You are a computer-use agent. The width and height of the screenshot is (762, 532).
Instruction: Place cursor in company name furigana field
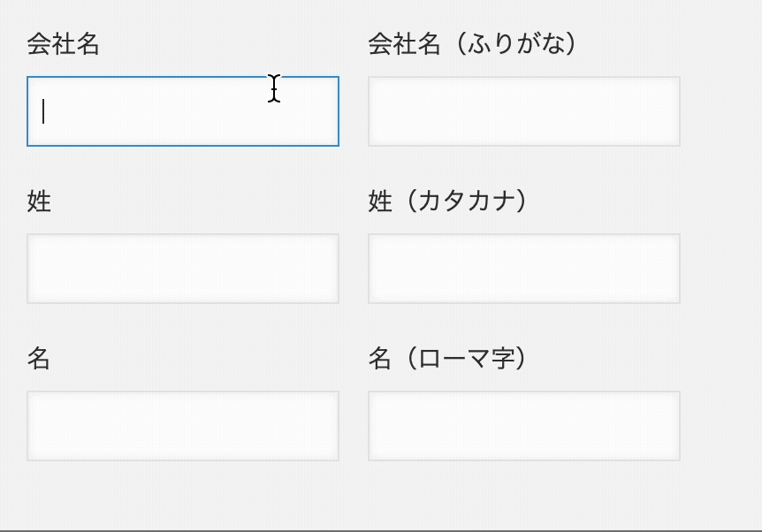point(523,111)
